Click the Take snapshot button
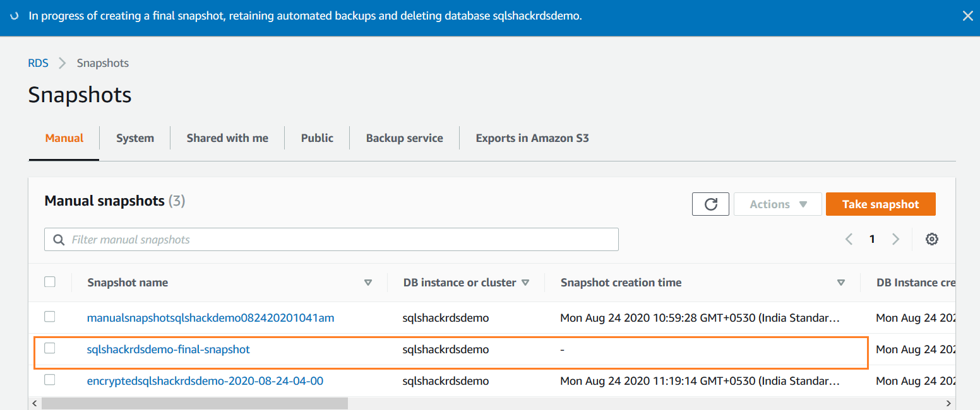Viewport: 980px width, 410px height. (x=880, y=204)
